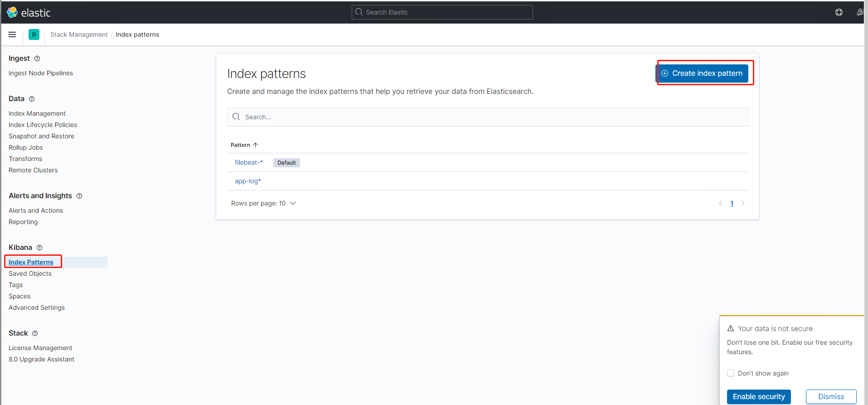Screen dimensions: 868x405
Task: Click the Search Elastic global search box
Action: pos(442,12)
